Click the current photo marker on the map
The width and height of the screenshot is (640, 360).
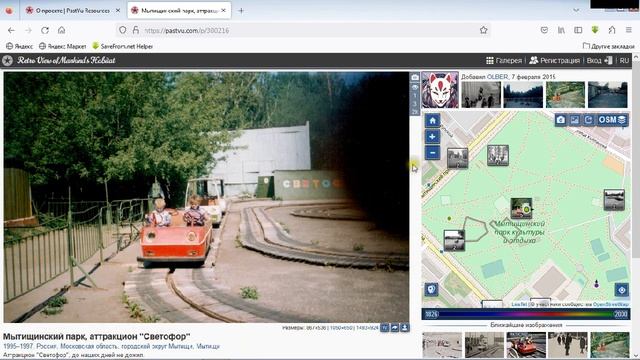521,208
